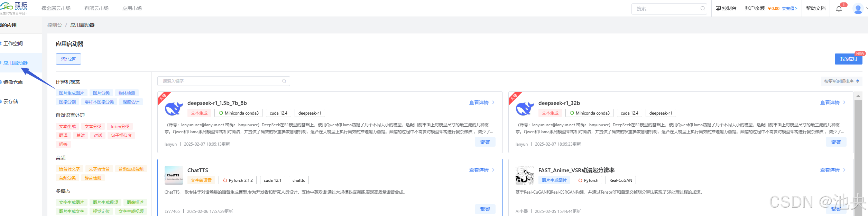Deploy deepseek-r1_32b app

coord(836,142)
